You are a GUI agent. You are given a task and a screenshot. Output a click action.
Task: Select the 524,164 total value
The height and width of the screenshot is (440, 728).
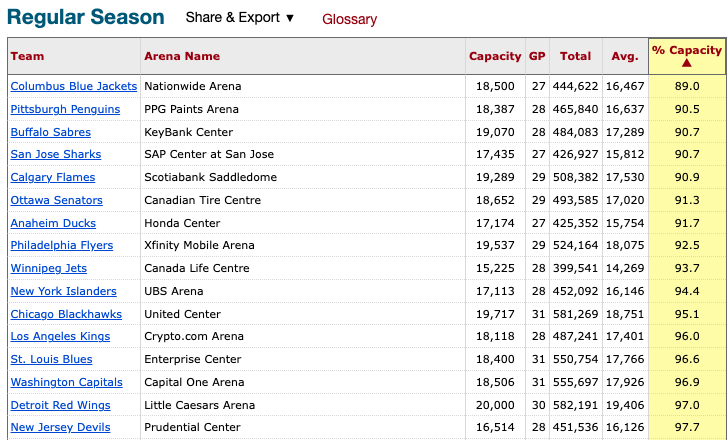[x=576, y=246]
